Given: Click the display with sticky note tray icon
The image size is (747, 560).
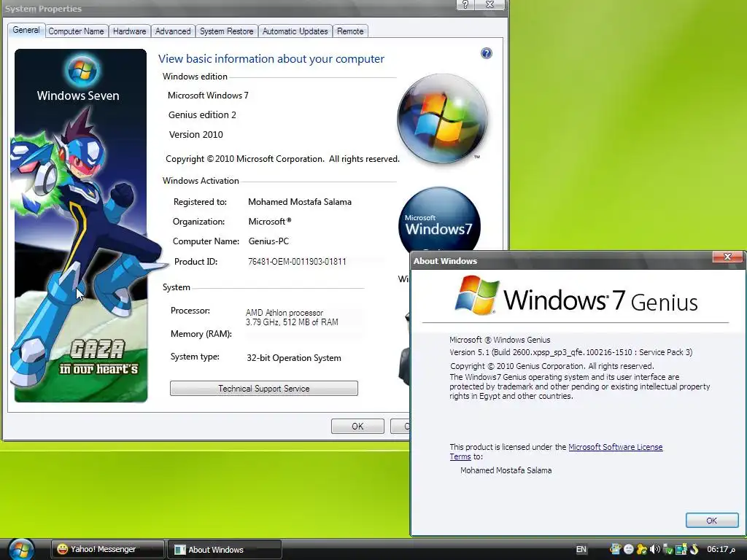Looking at the screenshot, I should [x=681, y=549].
